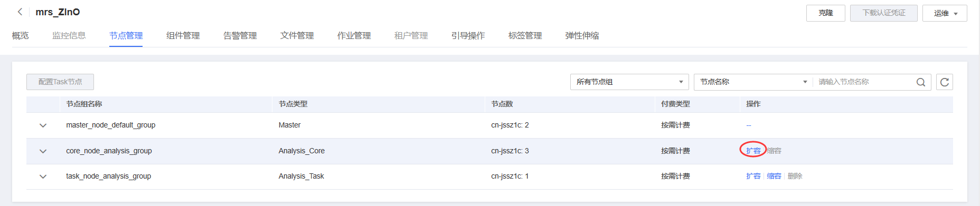This screenshot has width=980, height=206.
Task: Expand the core_node_analysis_group row
Action: [43, 151]
